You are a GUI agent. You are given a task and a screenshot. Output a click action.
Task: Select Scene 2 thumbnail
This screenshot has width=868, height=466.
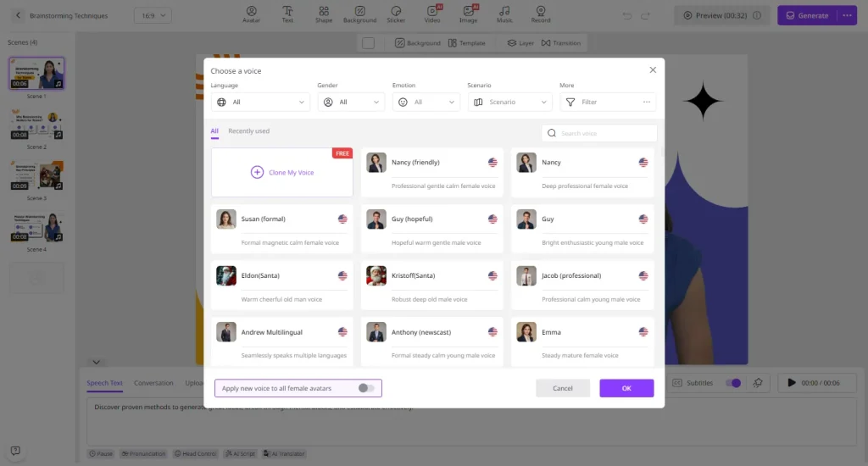(x=36, y=124)
